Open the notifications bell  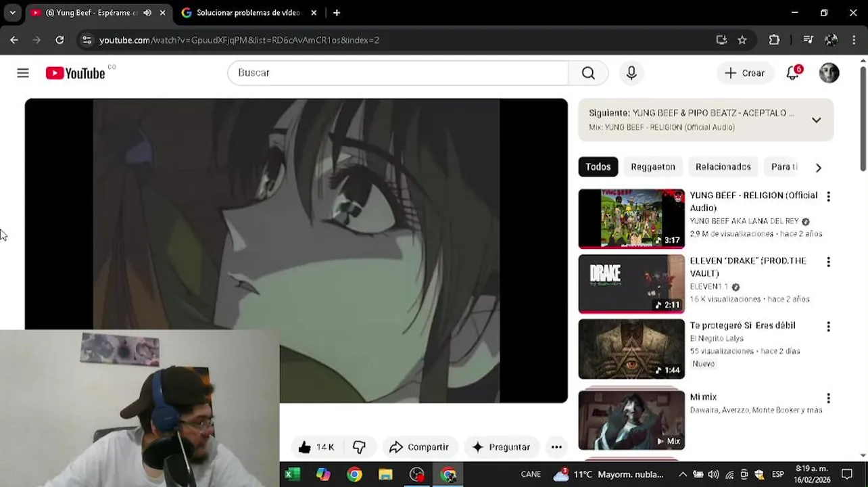[793, 73]
